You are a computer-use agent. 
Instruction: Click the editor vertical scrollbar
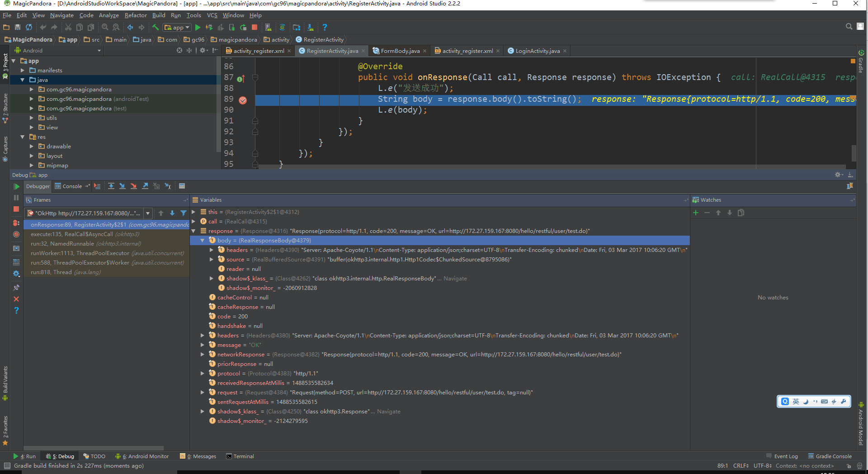click(x=854, y=153)
